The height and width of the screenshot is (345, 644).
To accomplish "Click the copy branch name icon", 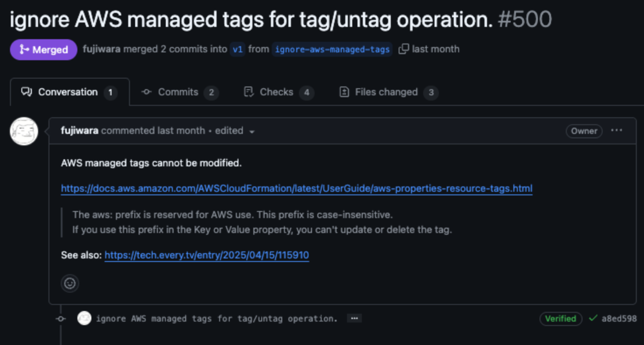I will point(404,49).
